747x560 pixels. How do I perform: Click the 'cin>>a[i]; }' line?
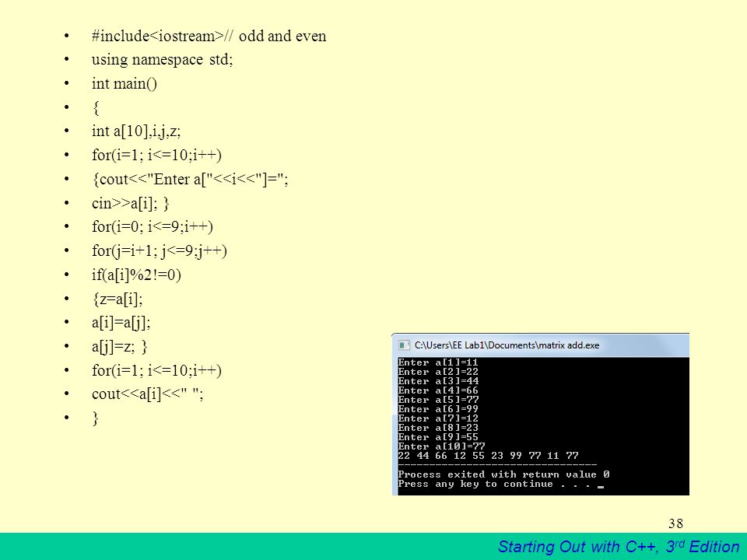(x=131, y=203)
